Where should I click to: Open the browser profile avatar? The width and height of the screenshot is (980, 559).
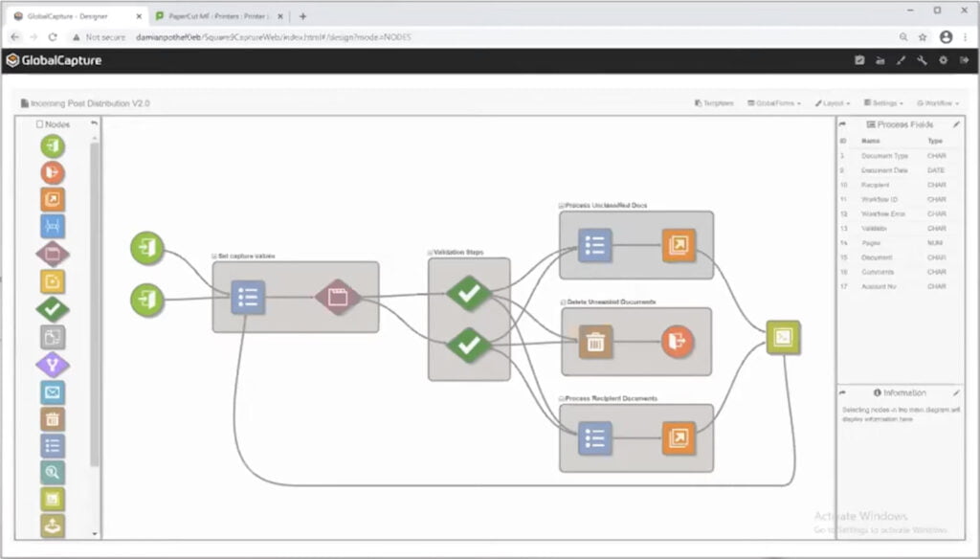946,37
